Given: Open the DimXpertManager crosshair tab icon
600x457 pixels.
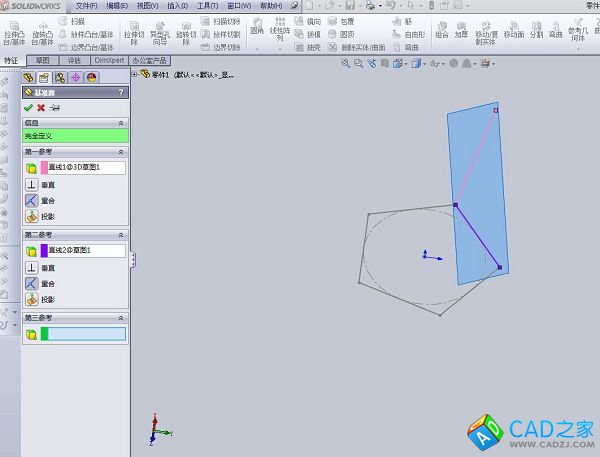Looking at the screenshot, I should 76,77.
